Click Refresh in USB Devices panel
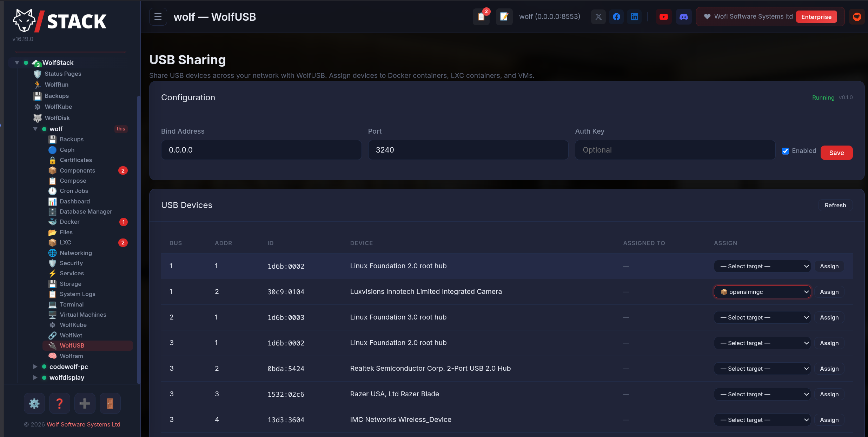This screenshot has height=437, width=868. coord(835,205)
